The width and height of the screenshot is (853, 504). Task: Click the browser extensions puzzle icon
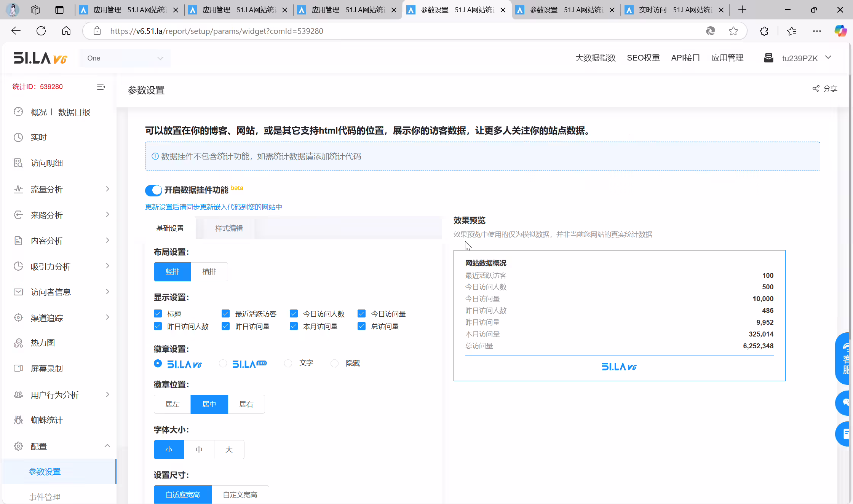click(764, 31)
